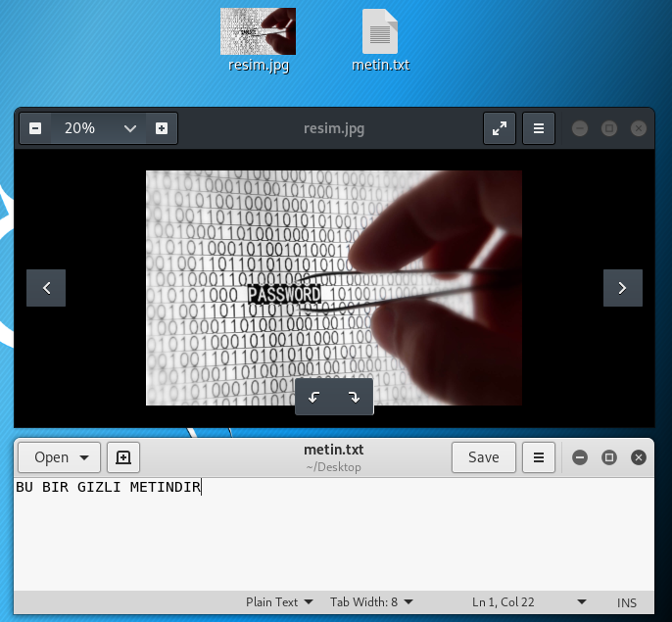
Task: Zoom in with the plus button
Action: [x=162, y=128]
